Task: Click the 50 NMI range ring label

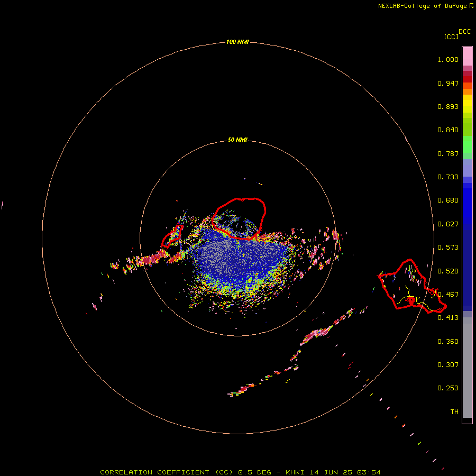Action: point(237,140)
